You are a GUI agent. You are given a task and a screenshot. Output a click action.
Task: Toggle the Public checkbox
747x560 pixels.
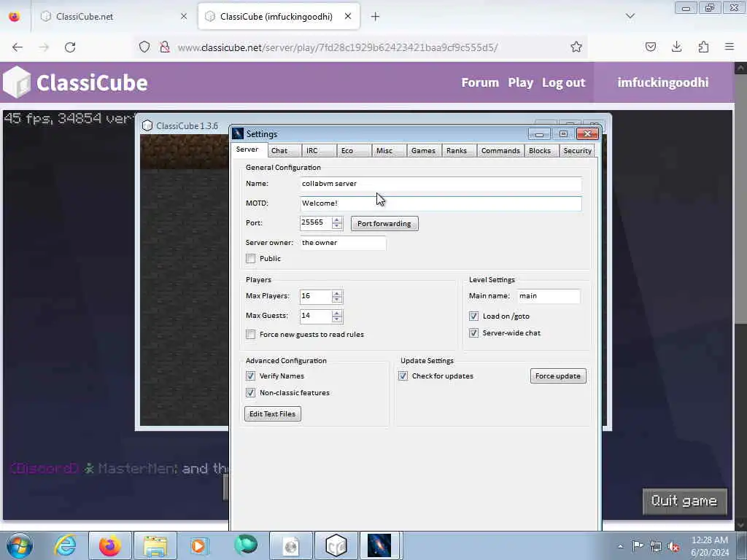pyautogui.click(x=251, y=259)
